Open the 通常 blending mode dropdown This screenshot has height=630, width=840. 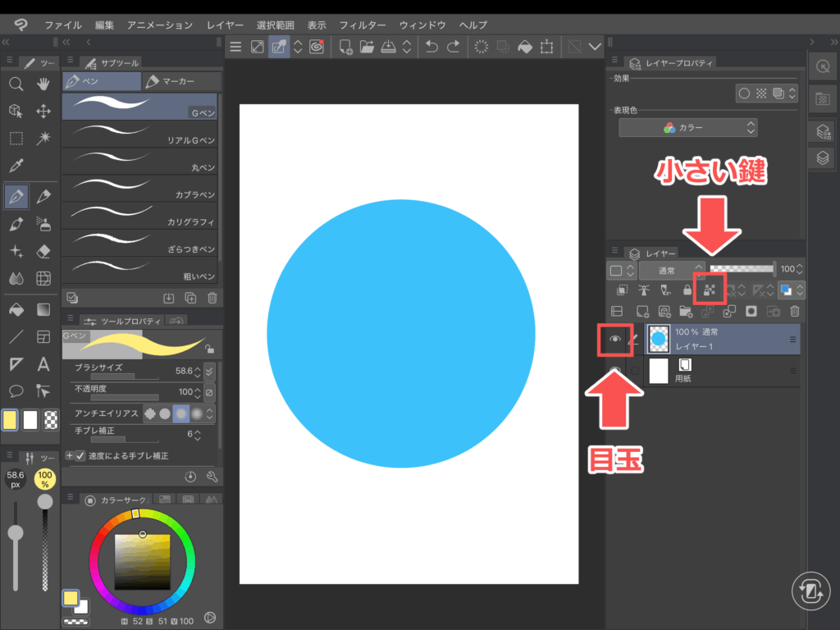tap(672, 270)
